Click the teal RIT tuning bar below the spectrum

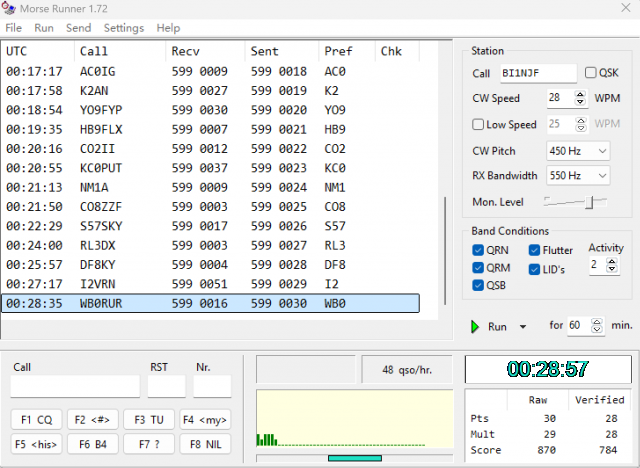355,458
